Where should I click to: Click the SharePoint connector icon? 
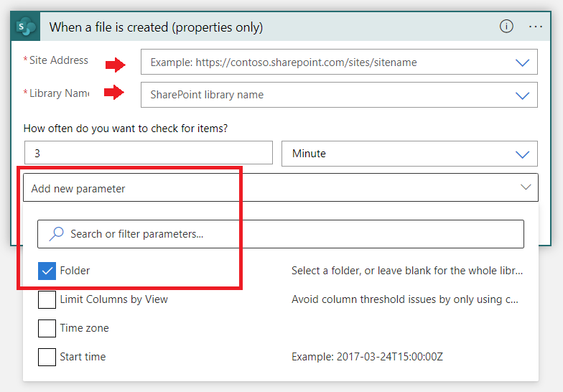tap(26, 27)
